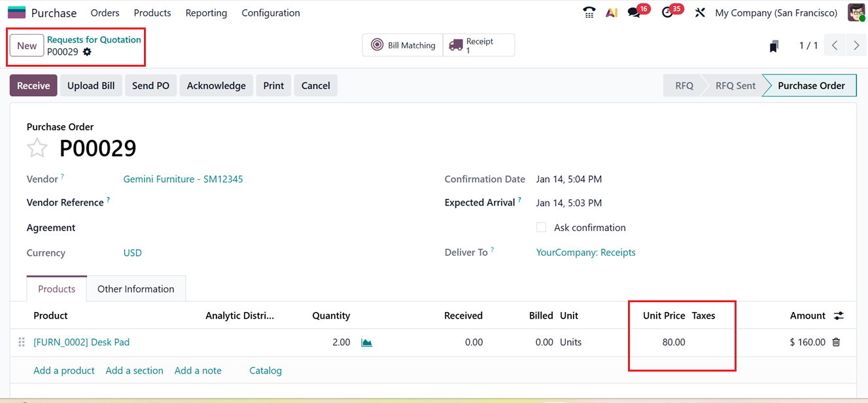Screen dimensions: 868x403
Task: Toggle favorite star next to P00029
Action: point(37,148)
